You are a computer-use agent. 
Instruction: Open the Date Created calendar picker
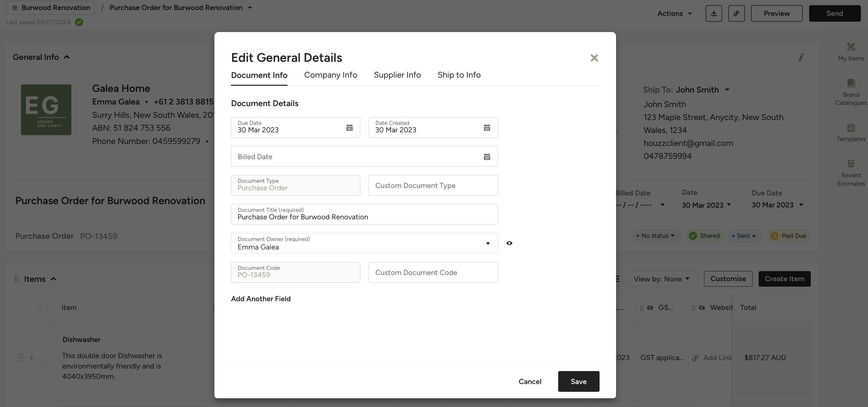coord(487,127)
